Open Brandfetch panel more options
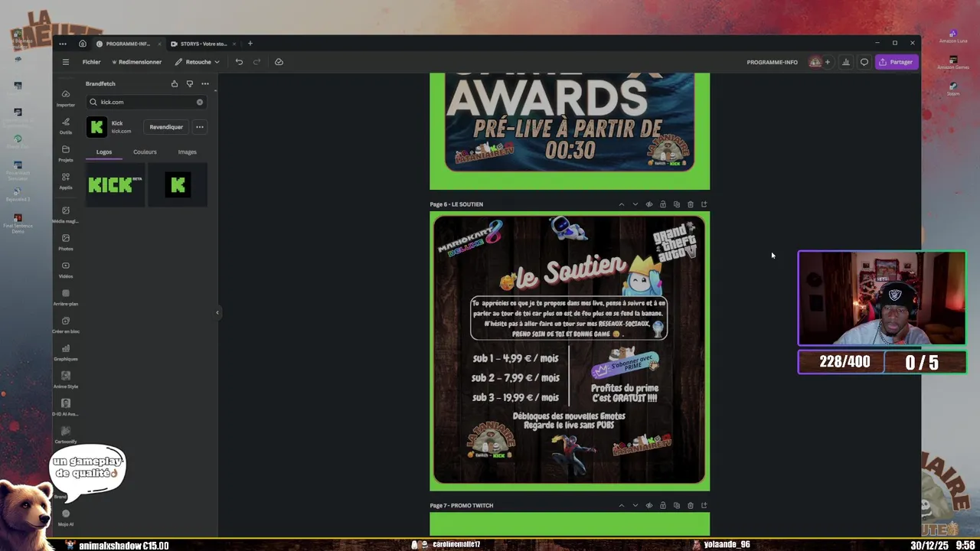980x551 pixels. (204, 83)
